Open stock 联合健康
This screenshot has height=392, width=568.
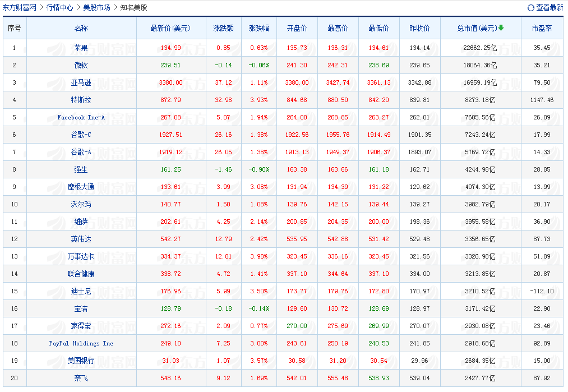point(81,274)
